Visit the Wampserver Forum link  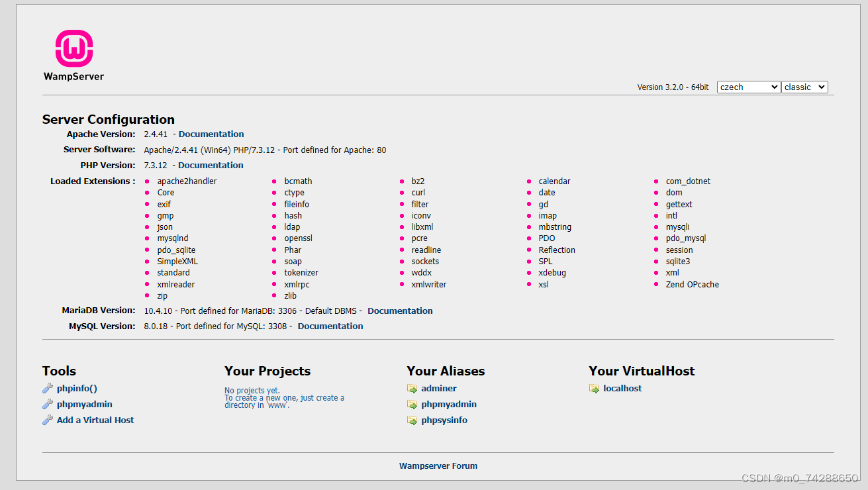(x=438, y=466)
